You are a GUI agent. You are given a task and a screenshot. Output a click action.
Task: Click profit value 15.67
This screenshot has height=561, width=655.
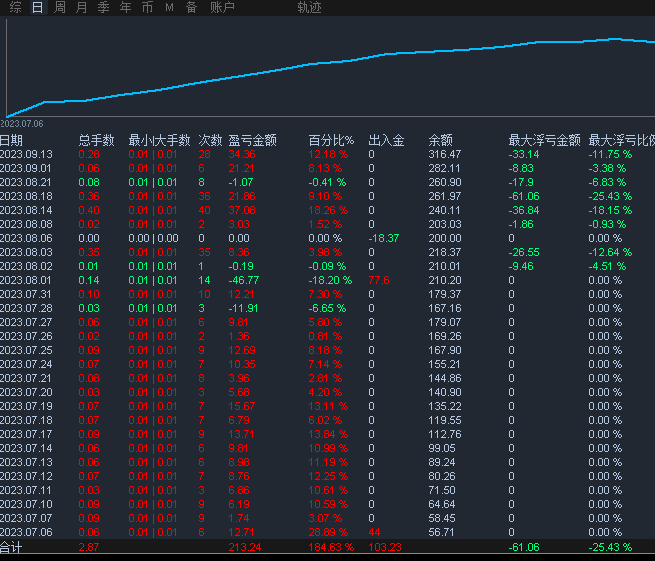241,406
